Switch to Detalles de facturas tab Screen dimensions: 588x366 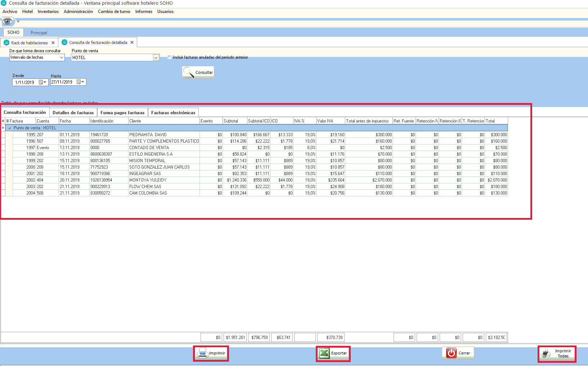73,113
